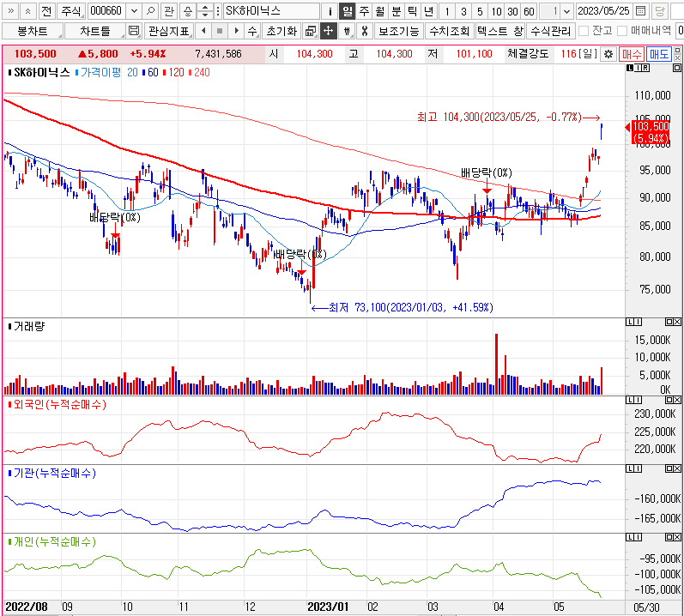Click the 초기화 reset button
The width and height of the screenshot is (684, 616).
tap(281, 31)
